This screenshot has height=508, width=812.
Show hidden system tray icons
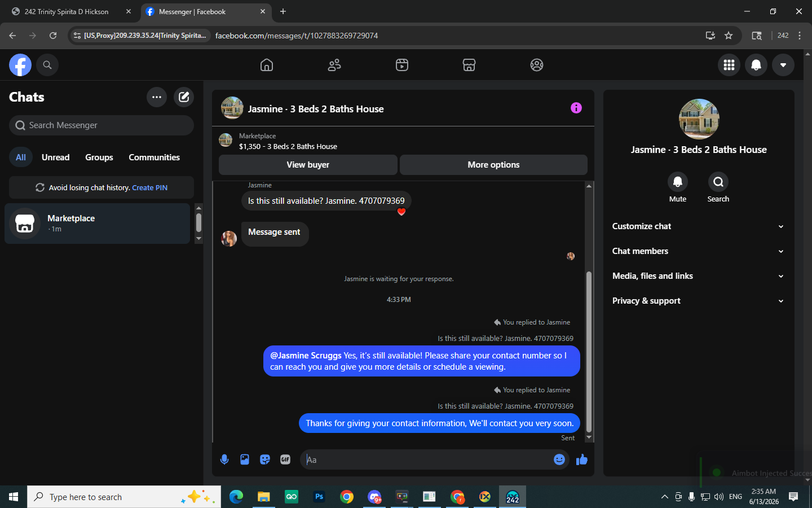click(665, 497)
